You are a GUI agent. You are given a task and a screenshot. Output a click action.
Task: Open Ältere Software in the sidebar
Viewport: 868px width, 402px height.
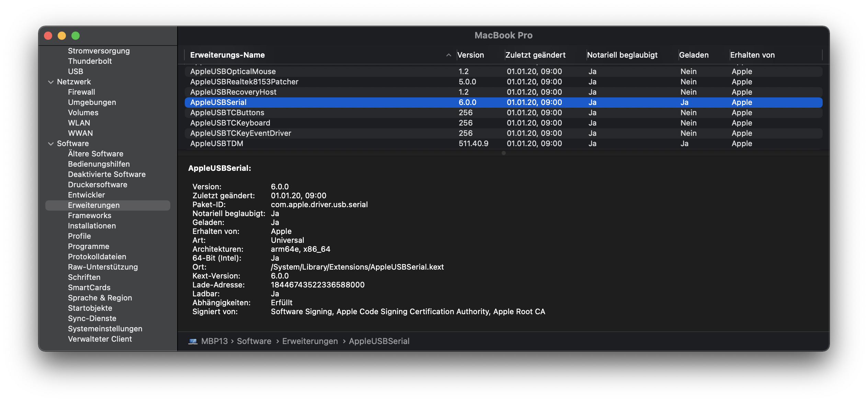point(95,154)
